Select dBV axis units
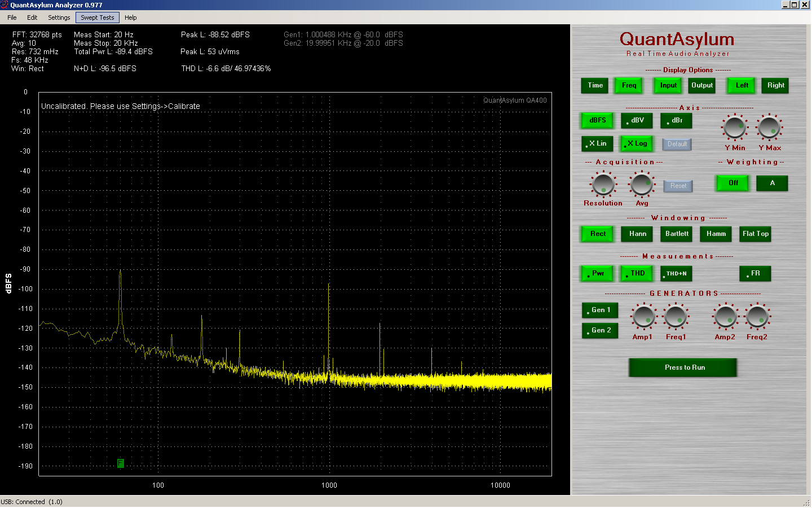This screenshot has width=812, height=508. 637,121
